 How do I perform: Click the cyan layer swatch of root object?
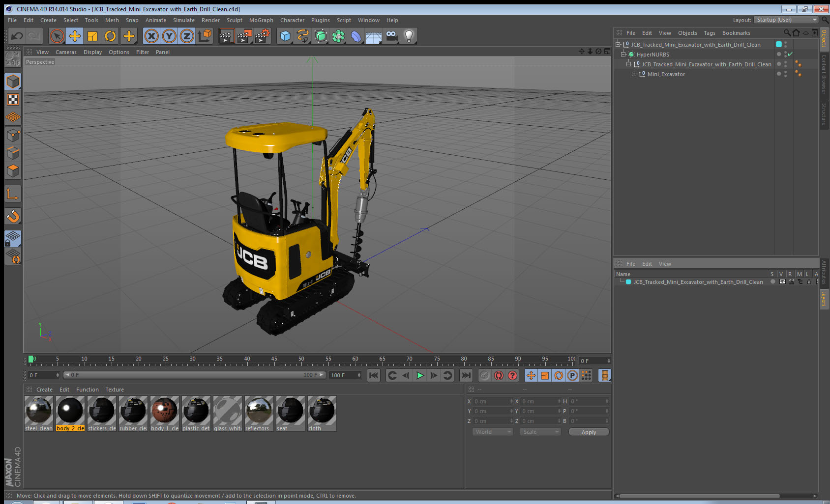point(779,44)
